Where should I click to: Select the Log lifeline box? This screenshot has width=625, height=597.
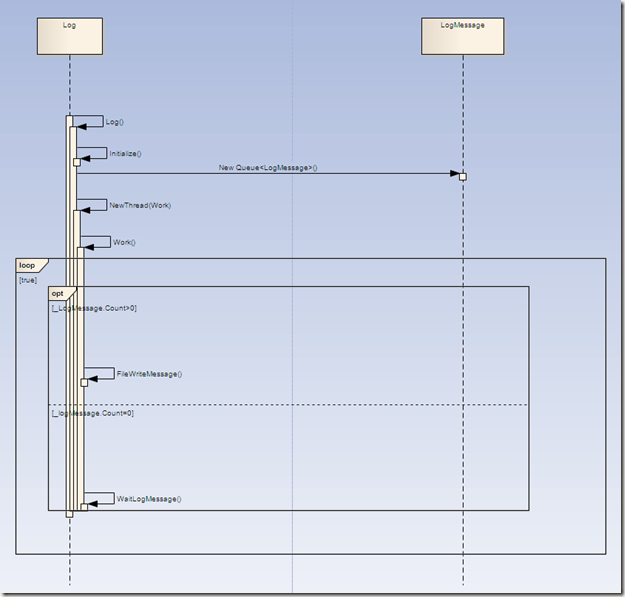point(70,36)
